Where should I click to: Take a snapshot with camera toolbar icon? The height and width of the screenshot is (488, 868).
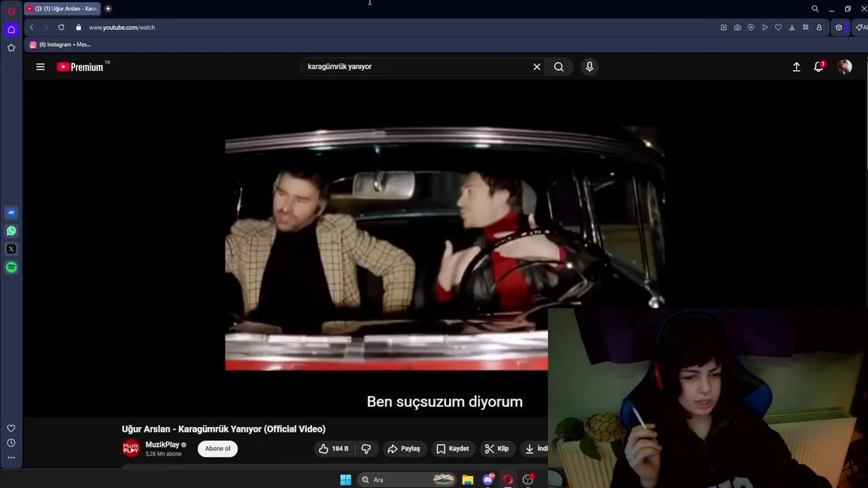point(737,27)
